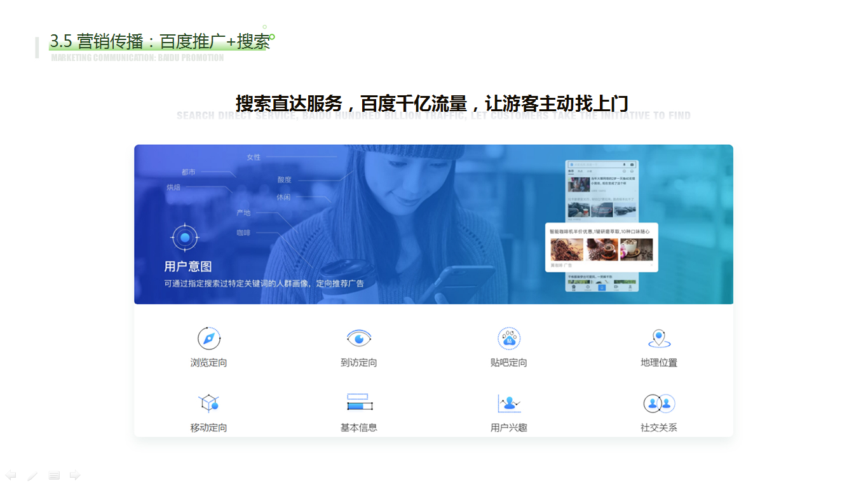Click the 社交关系 people icon
Image resolution: width=868 pixels, height=488 pixels.
(659, 403)
